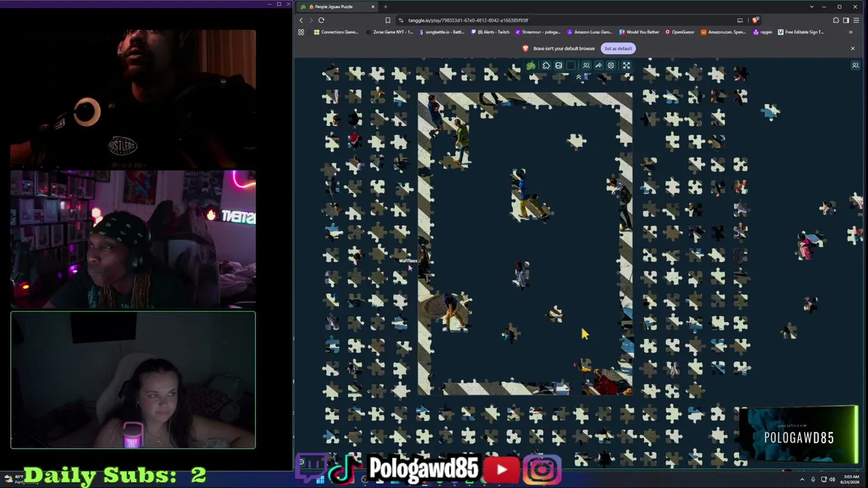Open songbattle.io bookmark
This screenshot has width=868, height=488.
point(442,32)
